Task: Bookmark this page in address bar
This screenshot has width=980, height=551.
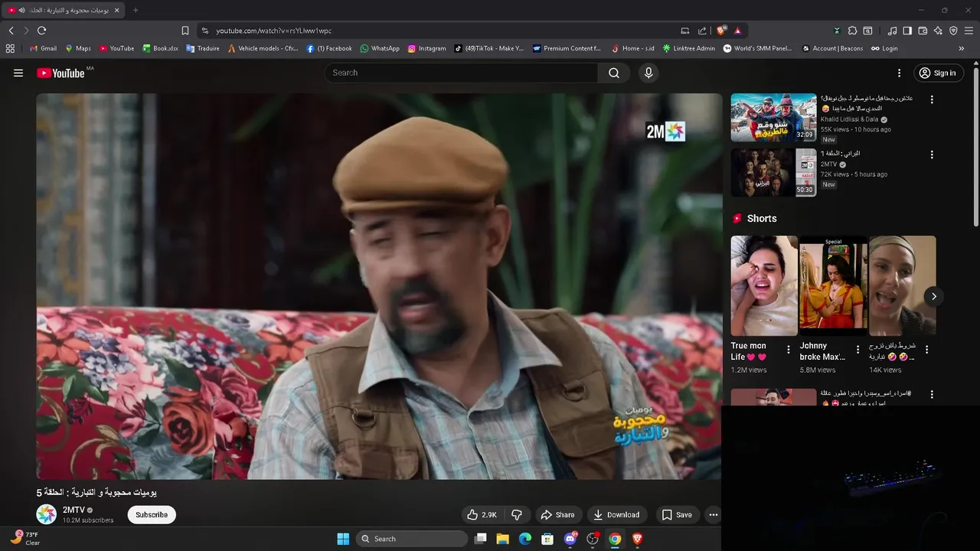Action: pos(185,31)
